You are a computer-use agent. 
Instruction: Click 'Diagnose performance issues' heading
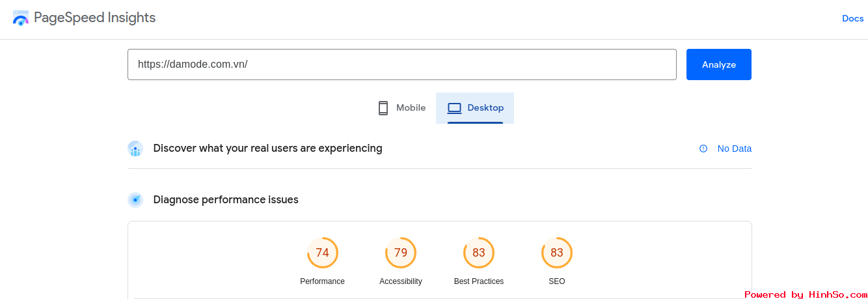(x=226, y=200)
